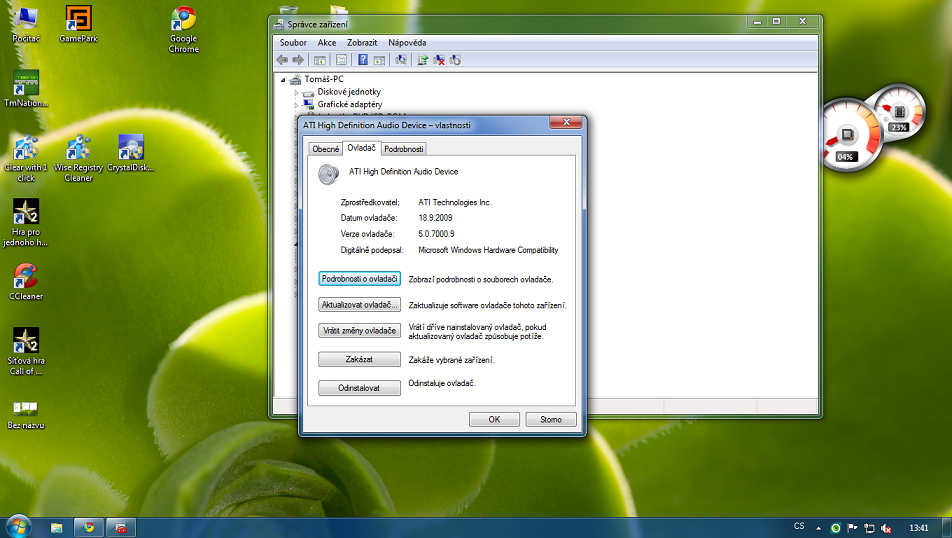Click the ATI Technologies Inc. provider text
This screenshot has height=538, width=952.
(455, 202)
